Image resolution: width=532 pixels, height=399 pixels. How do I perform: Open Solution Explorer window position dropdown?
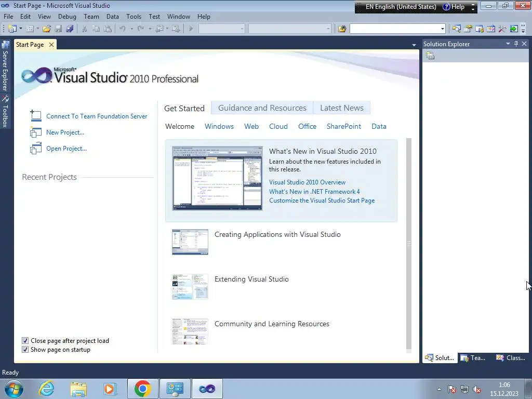tap(508, 44)
